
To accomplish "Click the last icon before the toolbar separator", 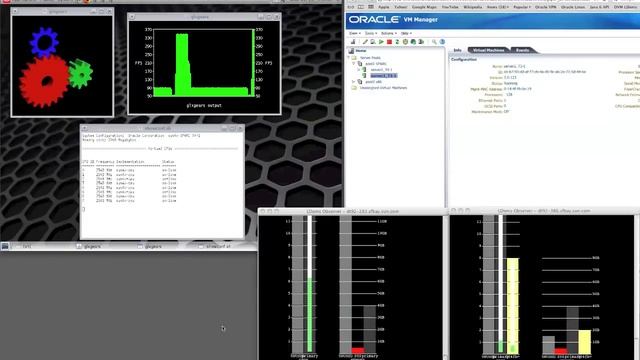I will click(421, 42).
